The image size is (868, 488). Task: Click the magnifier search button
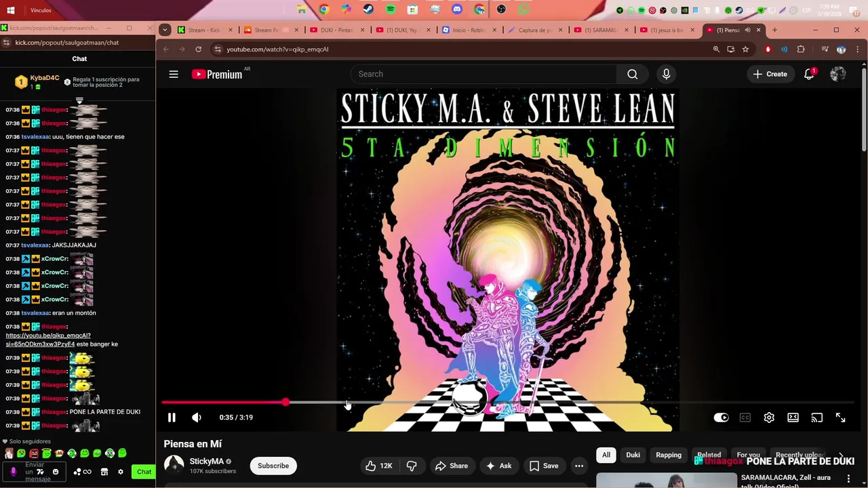point(633,74)
